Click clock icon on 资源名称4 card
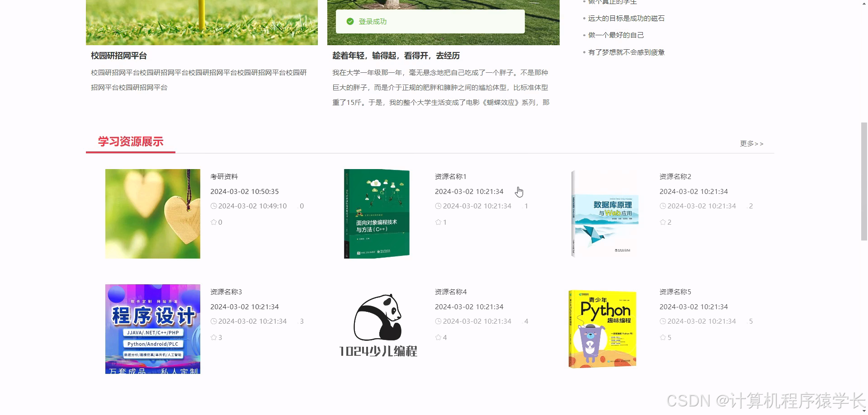Viewport: 868px width, 415px height. [438, 321]
